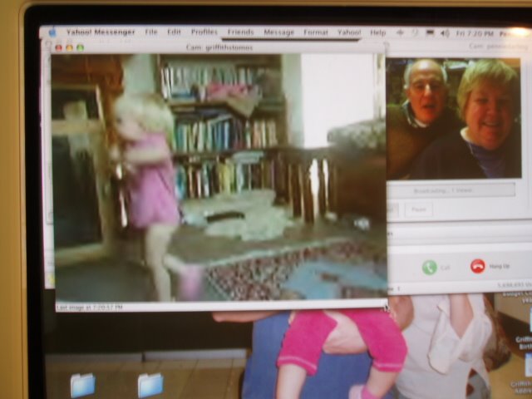The image size is (532, 399).
Task: Click the Last image timestamp status text
Action: point(89,308)
